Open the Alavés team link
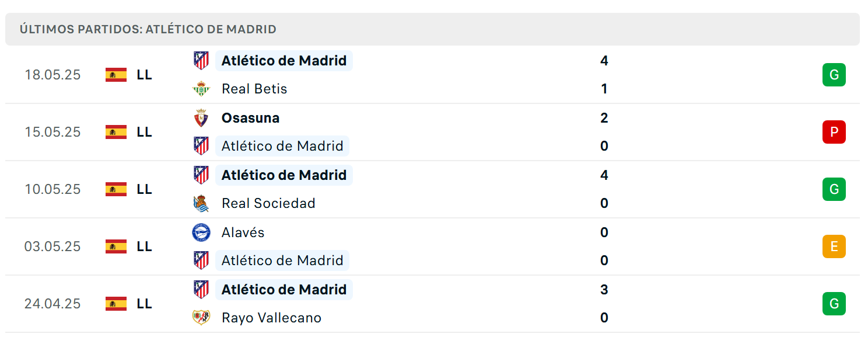 click(243, 232)
